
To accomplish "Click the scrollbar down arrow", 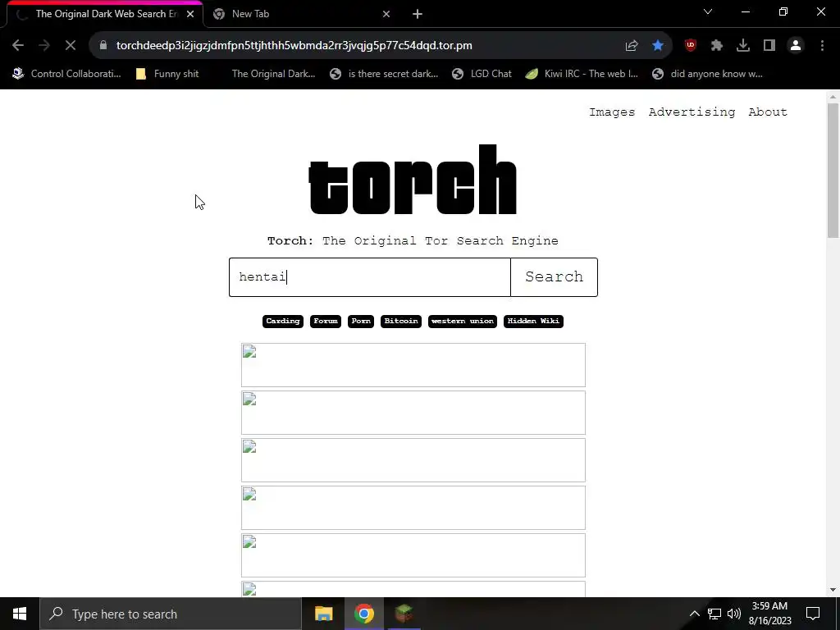I will coord(833,590).
